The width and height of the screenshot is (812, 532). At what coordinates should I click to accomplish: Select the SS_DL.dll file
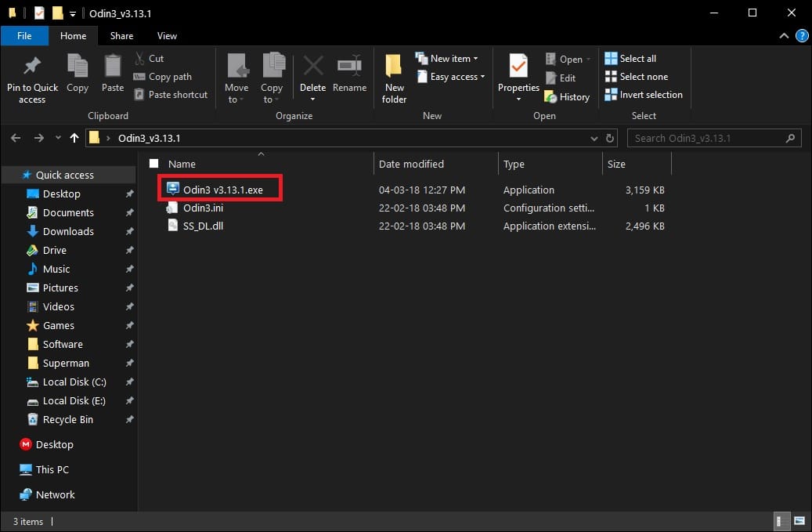coord(203,226)
